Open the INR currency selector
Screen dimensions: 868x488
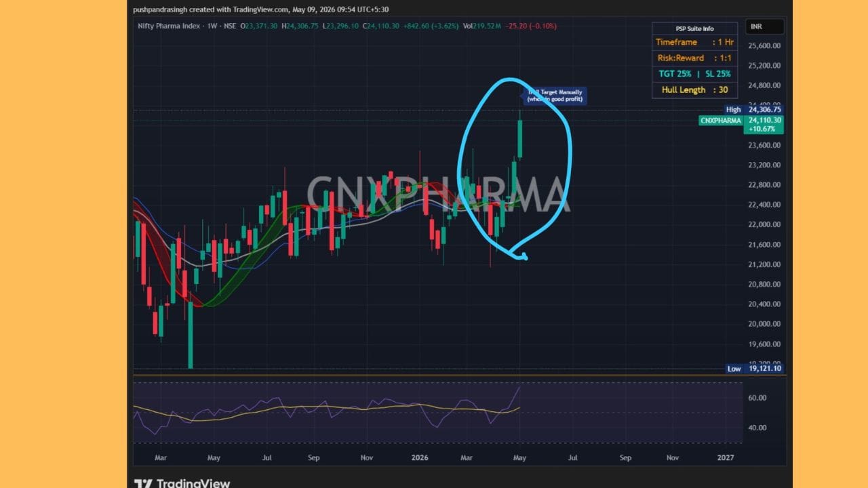coord(765,26)
